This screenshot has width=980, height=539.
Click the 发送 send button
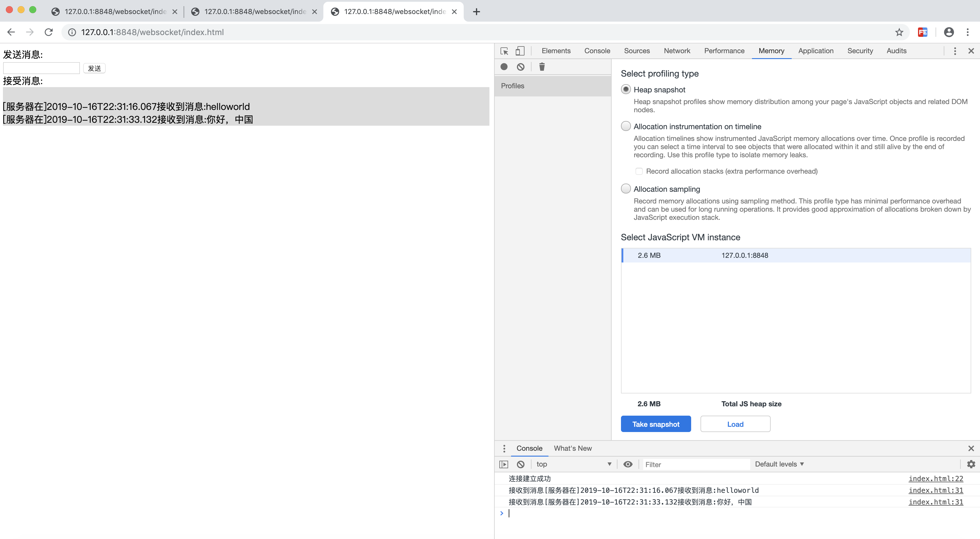click(94, 68)
